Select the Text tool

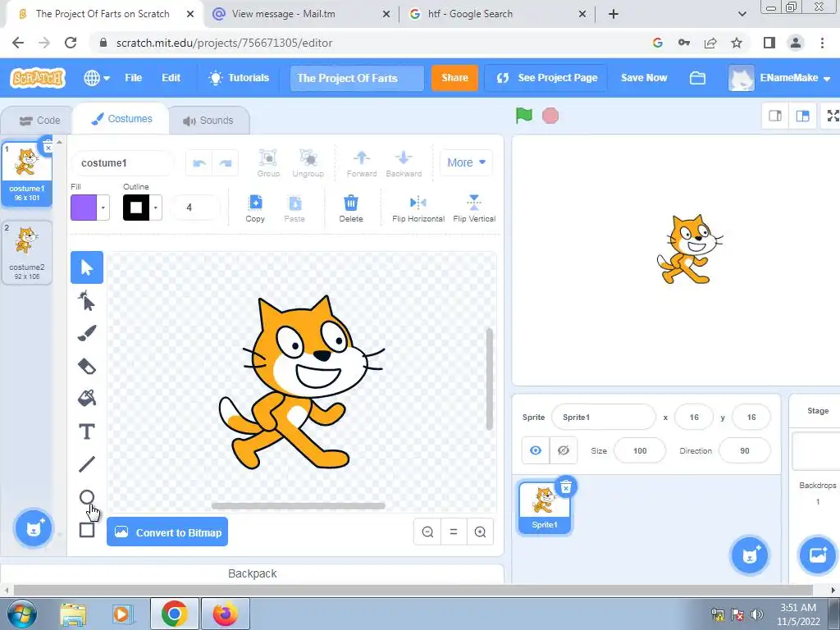87,431
